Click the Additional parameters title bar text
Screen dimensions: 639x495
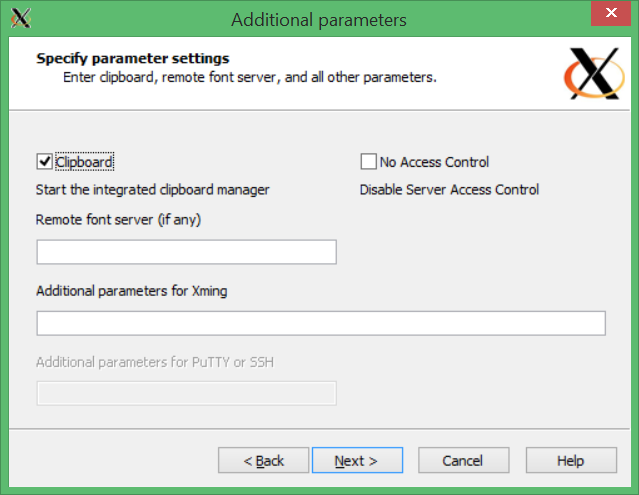click(x=319, y=20)
